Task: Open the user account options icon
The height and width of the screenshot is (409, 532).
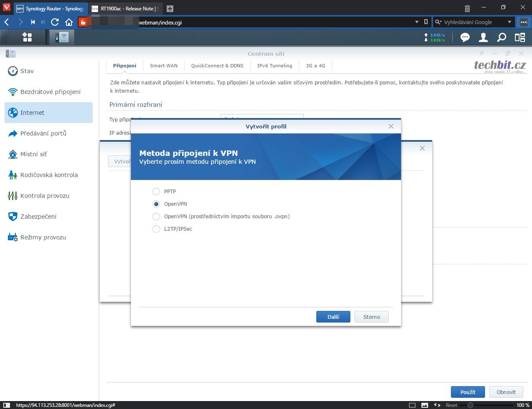Action: (483, 37)
